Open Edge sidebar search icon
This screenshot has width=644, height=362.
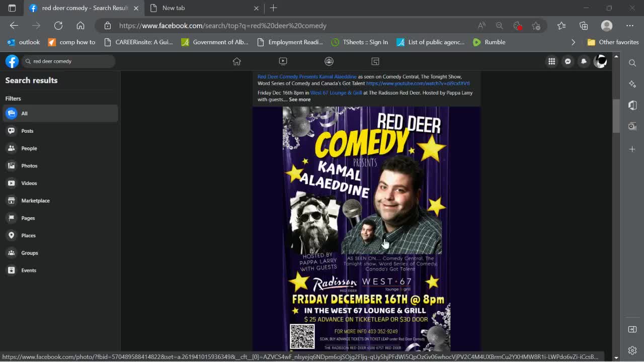[632, 63]
